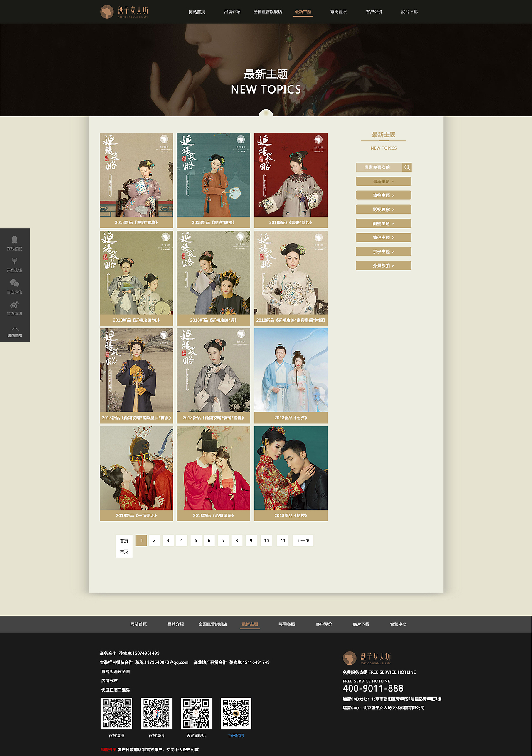Image resolution: width=532 pixels, height=756 pixels.
Task: Click the 官方微博 Weibo sidebar icon
Action: coord(15,305)
